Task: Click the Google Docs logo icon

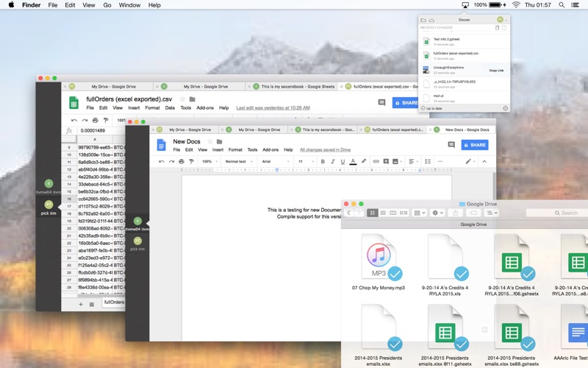Action: pyautogui.click(x=161, y=145)
